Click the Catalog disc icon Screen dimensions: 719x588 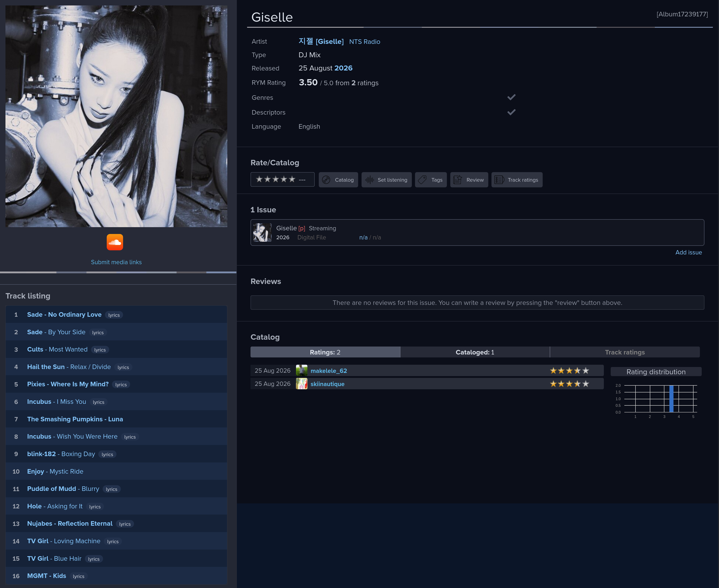tap(326, 180)
